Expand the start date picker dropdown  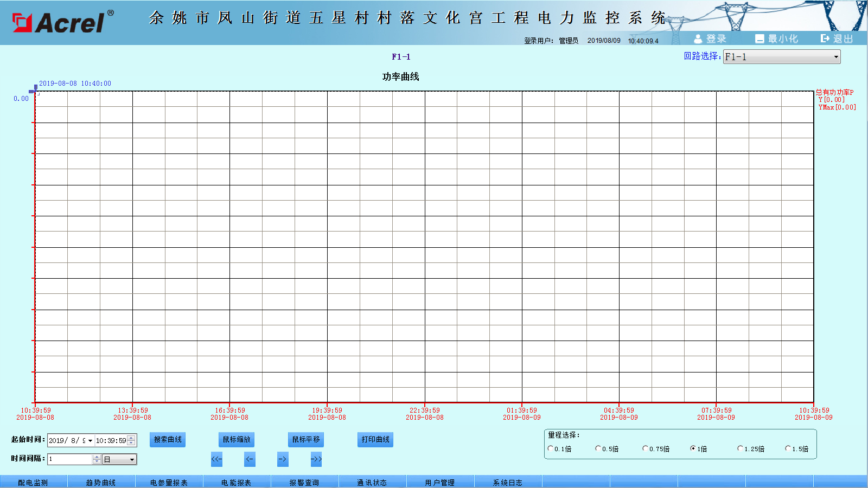90,440
